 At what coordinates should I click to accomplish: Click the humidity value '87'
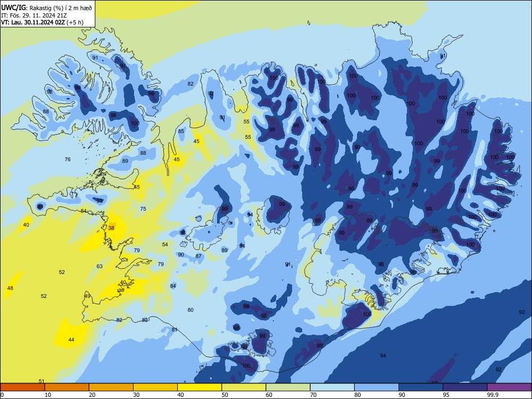(x=198, y=256)
